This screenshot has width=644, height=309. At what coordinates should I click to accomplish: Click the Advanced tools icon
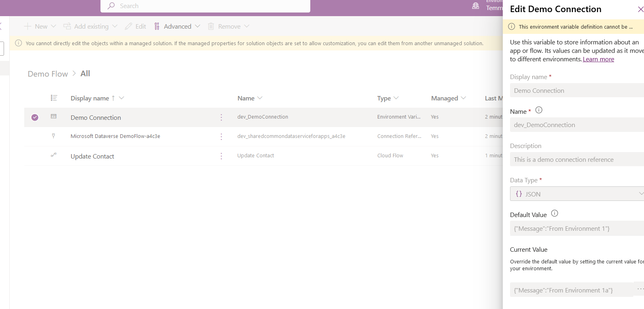[157, 26]
